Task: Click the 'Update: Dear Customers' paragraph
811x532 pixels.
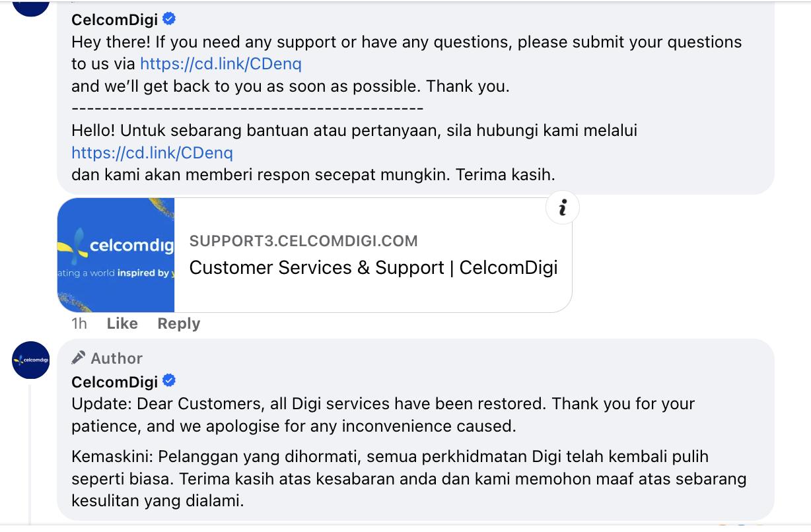Action: tap(383, 415)
